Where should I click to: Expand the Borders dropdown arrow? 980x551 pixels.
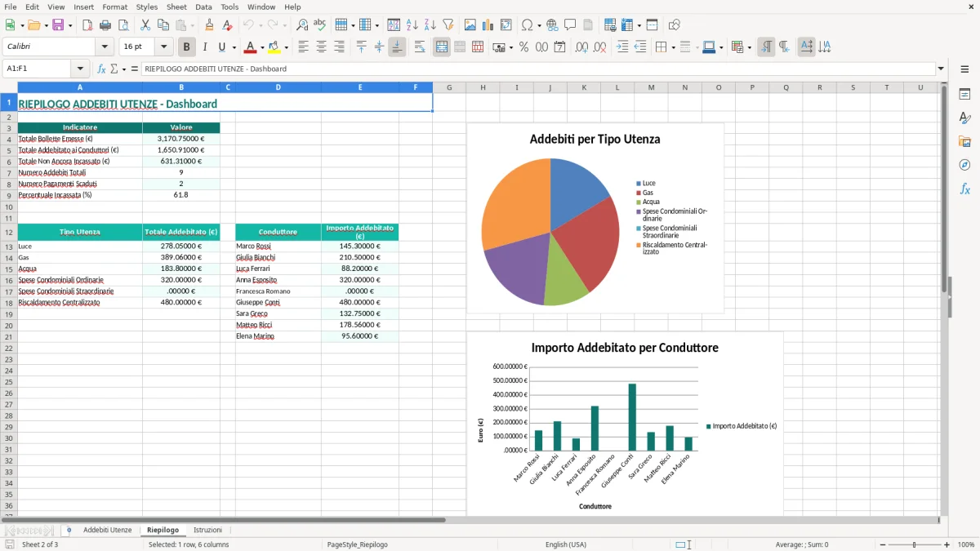[x=673, y=47]
